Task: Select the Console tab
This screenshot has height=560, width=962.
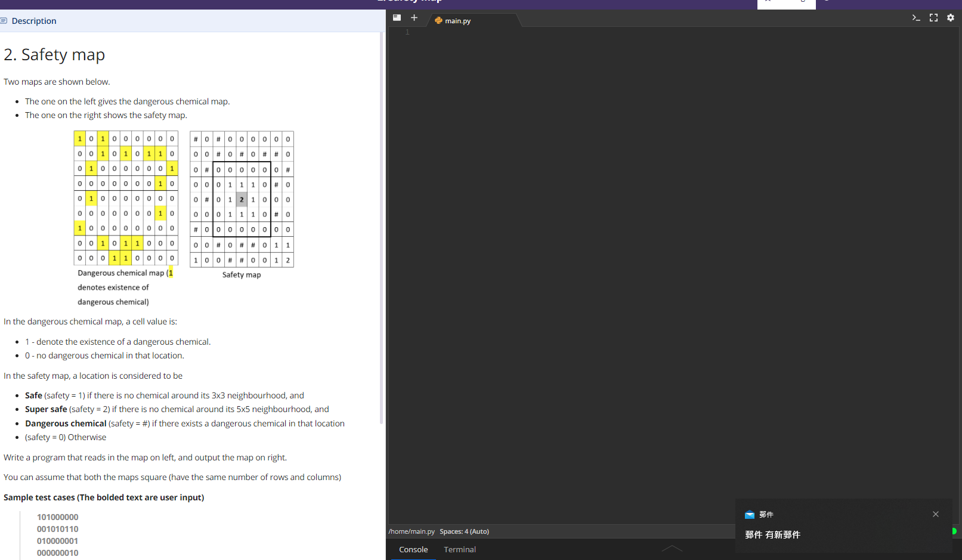Action: (413, 549)
